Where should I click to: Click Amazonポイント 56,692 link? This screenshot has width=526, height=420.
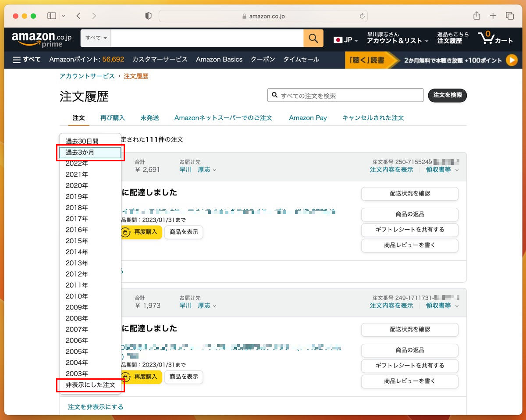coord(87,60)
